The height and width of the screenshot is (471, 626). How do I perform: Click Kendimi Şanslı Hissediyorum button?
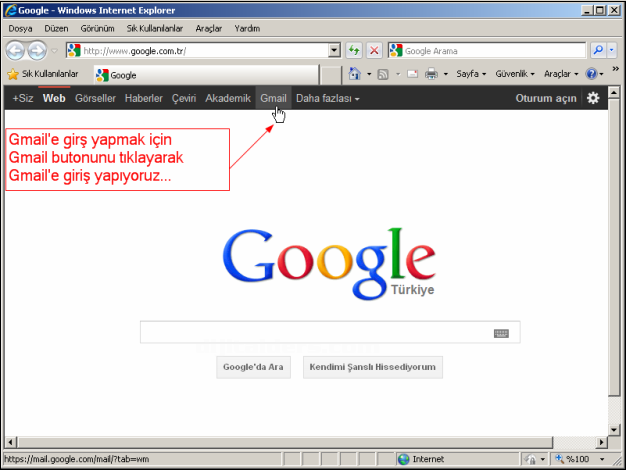click(373, 367)
